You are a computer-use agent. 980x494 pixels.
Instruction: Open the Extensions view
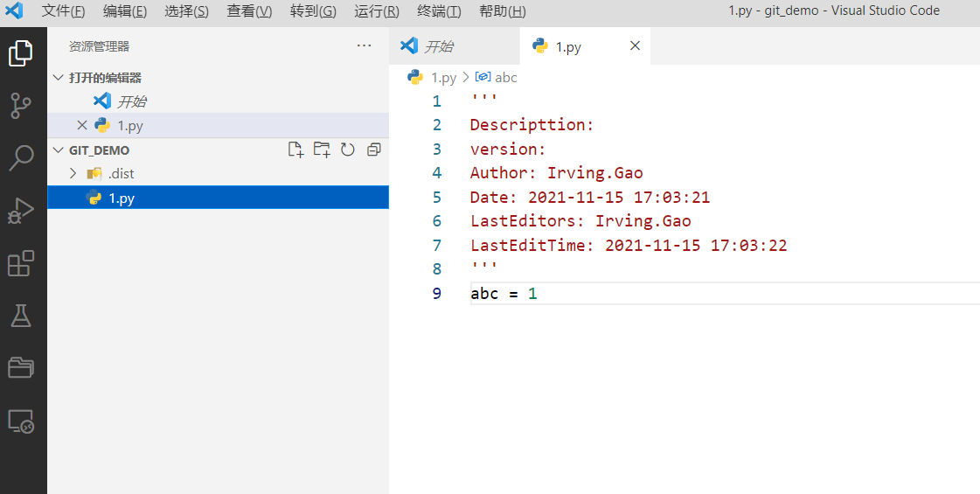[21, 263]
